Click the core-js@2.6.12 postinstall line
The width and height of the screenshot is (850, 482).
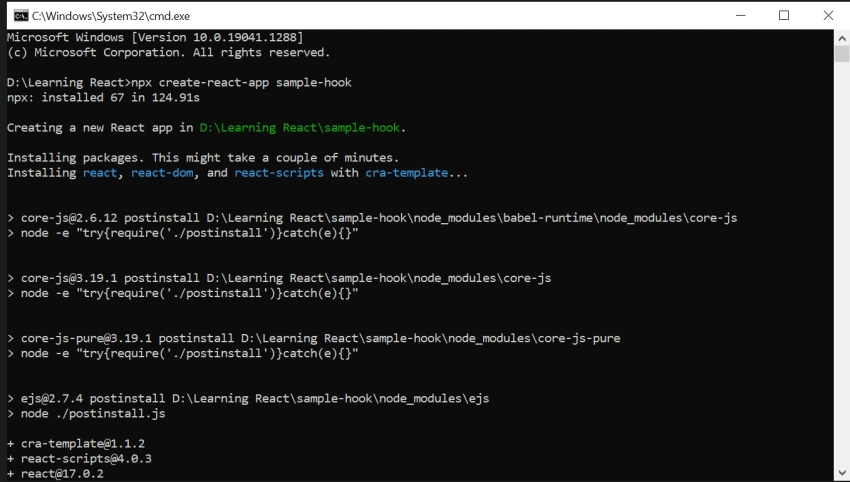[x=372, y=218]
